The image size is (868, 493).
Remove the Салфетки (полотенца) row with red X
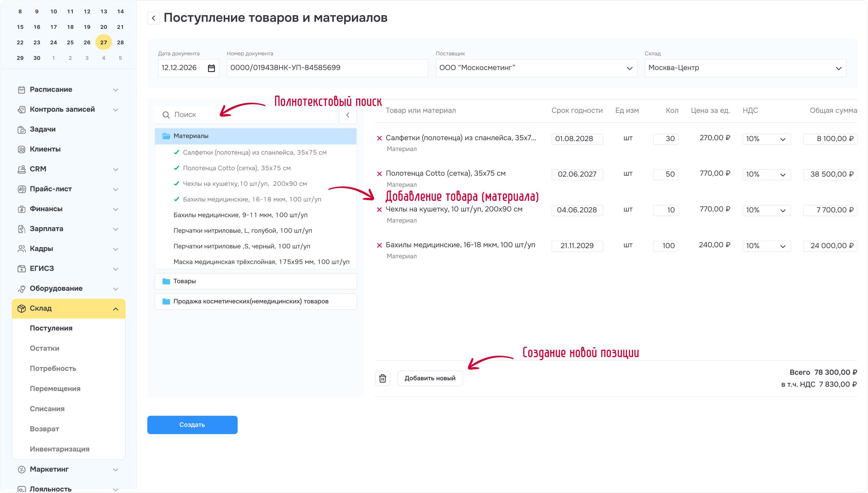[x=379, y=138]
